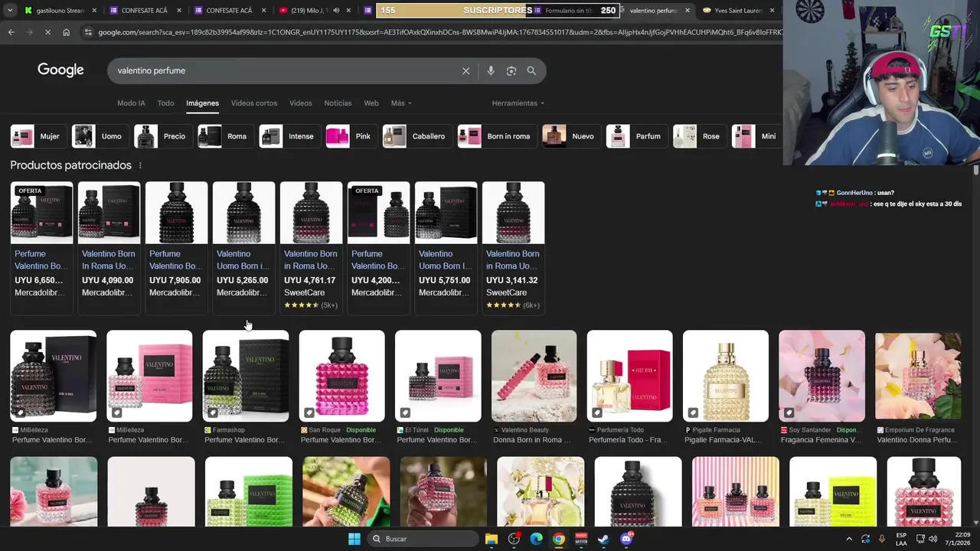Open Soy Santander fragancia image result
980x551 pixels.
[x=822, y=376]
